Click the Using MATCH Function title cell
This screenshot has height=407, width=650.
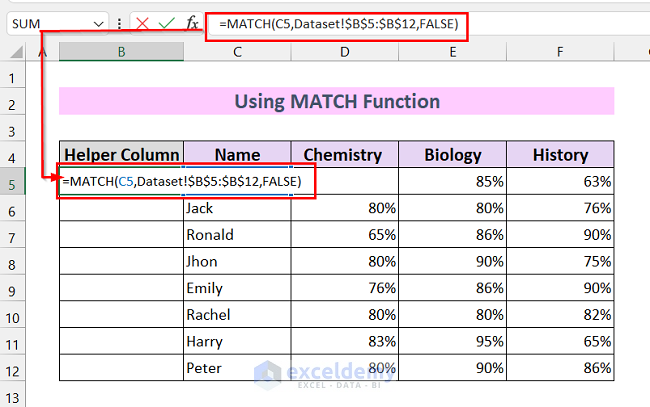pos(336,102)
